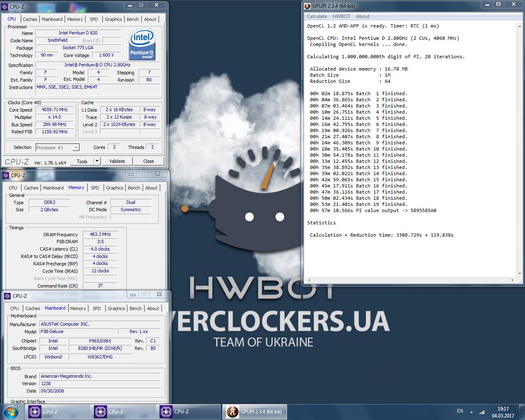Click the BIOS Date field 09/30/2008

(100, 391)
